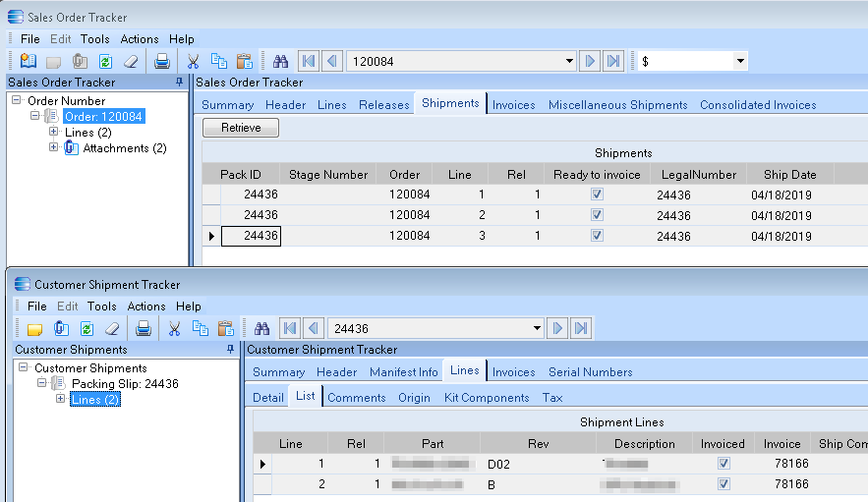
Task: Click the Refresh icon in Sales Order Tracker toolbar
Action: click(x=106, y=61)
